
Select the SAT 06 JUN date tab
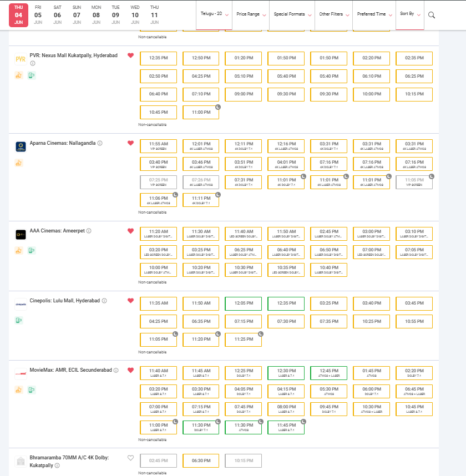(57, 15)
